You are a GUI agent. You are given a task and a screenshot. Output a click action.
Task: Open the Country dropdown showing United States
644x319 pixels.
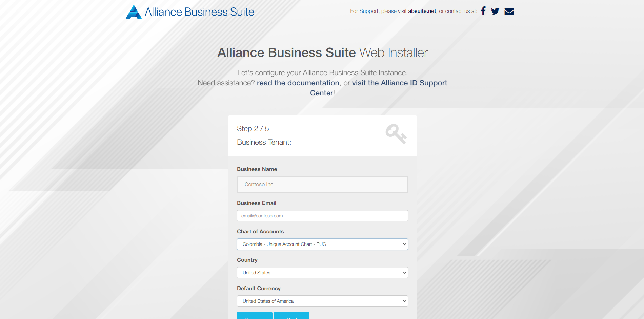tap(322, 273)
